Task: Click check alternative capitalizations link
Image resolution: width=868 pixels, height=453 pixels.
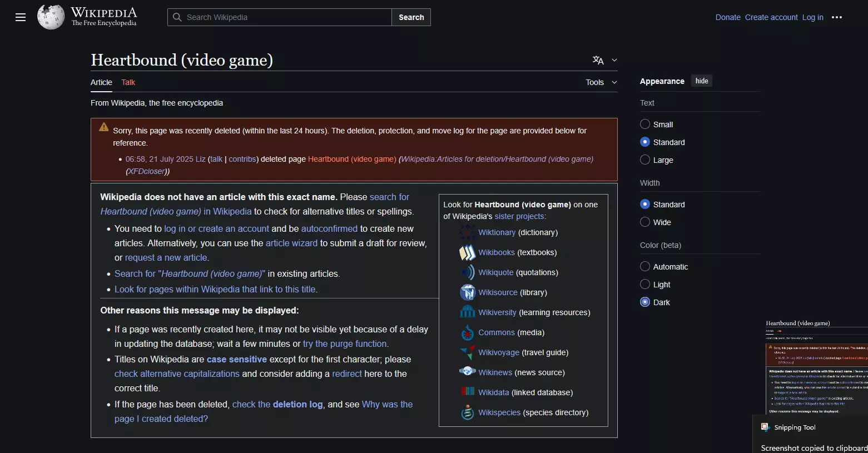Action: tap(177, 374)
